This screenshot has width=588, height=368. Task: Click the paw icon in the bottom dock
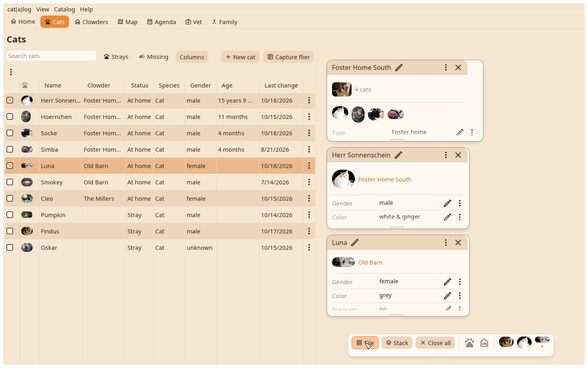(470, 343)
